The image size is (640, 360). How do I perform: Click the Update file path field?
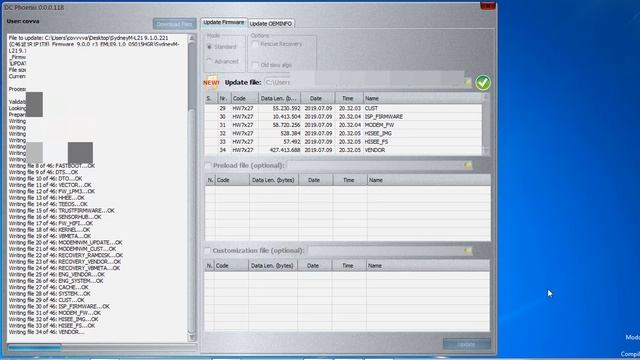pos(364,82)
